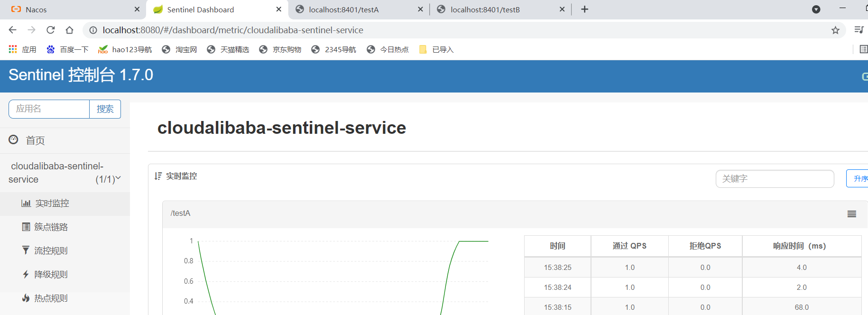Select the 15:38:24 time cell
The width and height of the screenshot is (868, 315).
coord(558,287)
